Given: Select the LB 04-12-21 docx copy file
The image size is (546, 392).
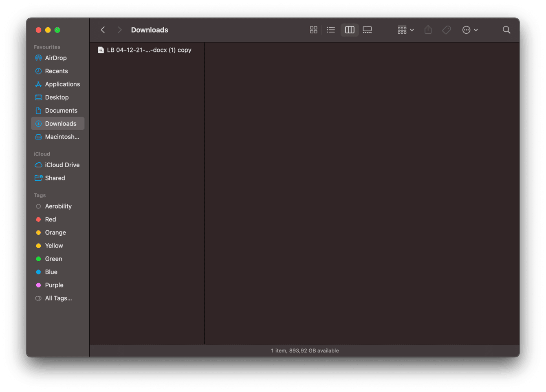Looking at the screenshot, I should (149, 50).
